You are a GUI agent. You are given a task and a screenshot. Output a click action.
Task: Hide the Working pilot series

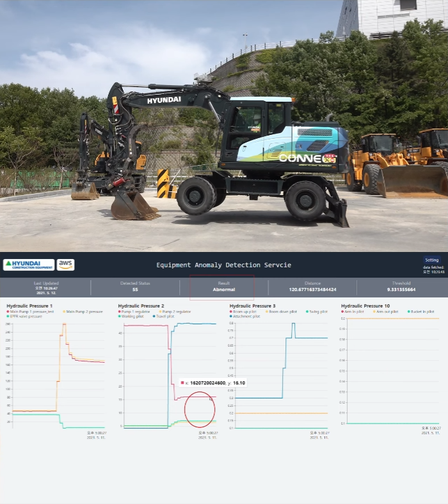click(x=133, y=316)
